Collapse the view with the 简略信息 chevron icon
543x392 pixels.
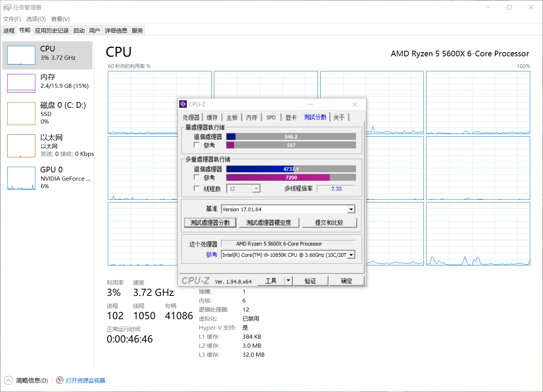click(9, 380)
